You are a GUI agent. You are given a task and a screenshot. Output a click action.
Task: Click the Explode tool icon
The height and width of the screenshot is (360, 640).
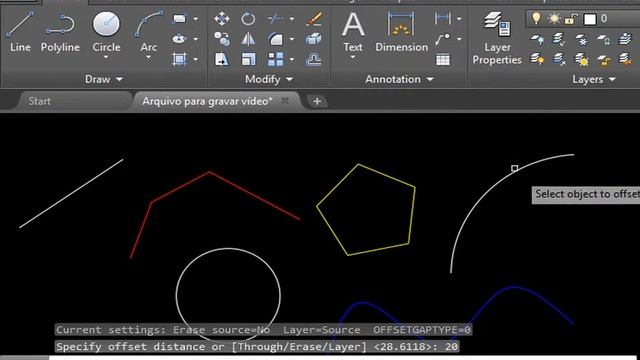pyautogui.click(x=313, y=39)
